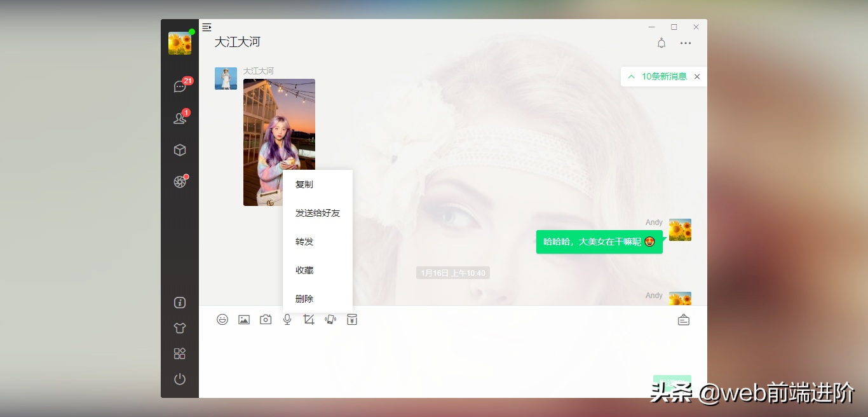Open Contacts with 1 new request
Image resolution: width=868 pixels, height=417 pixels.
coord(180,118)
